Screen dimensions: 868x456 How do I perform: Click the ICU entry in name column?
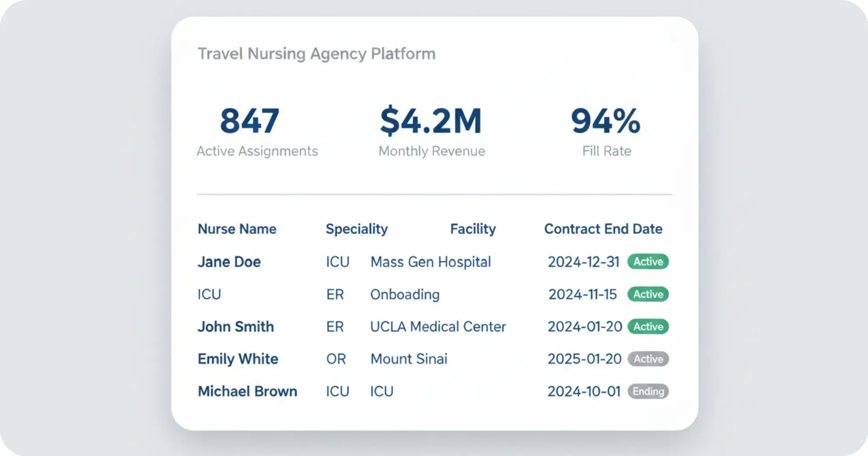(x=209, y=294)
